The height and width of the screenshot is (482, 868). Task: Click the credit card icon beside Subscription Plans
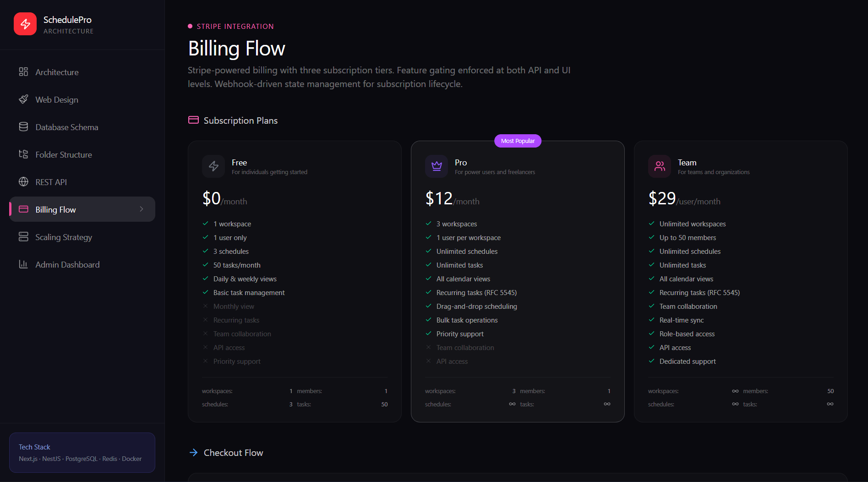[x=193, y=120]
